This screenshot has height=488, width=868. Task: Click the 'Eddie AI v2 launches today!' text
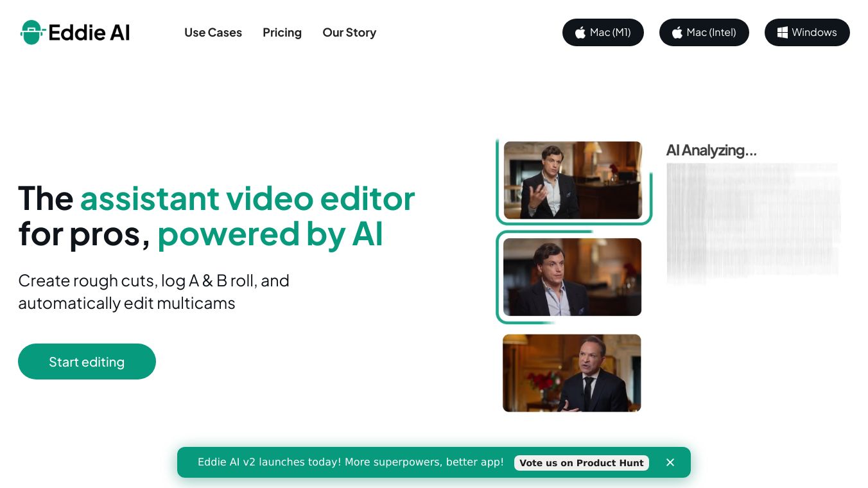(x=351, y=462)
